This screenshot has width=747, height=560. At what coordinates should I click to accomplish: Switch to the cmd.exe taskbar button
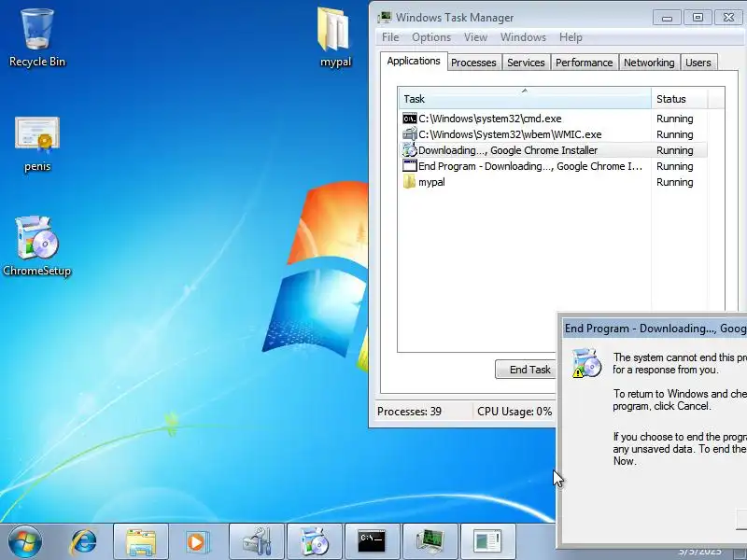[x=372, y=541]
